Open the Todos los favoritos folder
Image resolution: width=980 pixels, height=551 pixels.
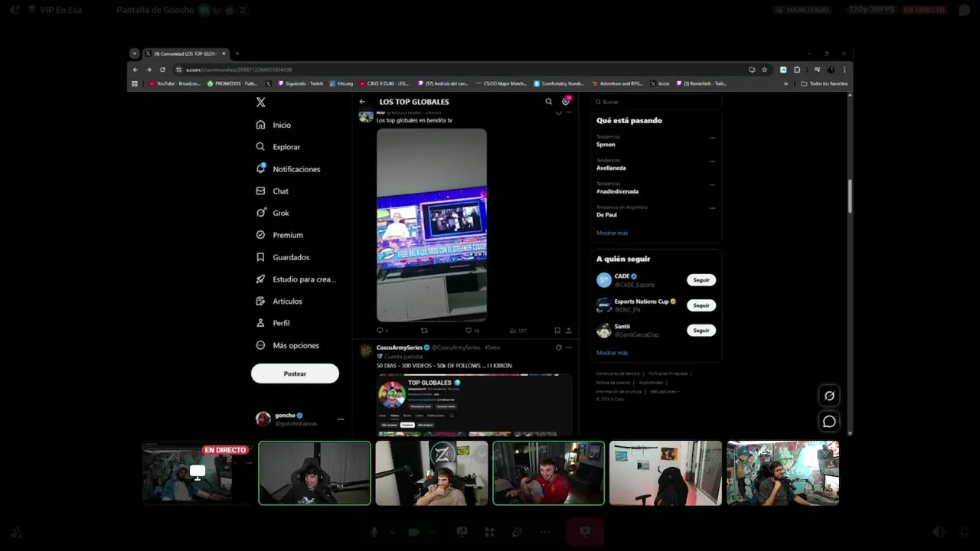point(825,83)
